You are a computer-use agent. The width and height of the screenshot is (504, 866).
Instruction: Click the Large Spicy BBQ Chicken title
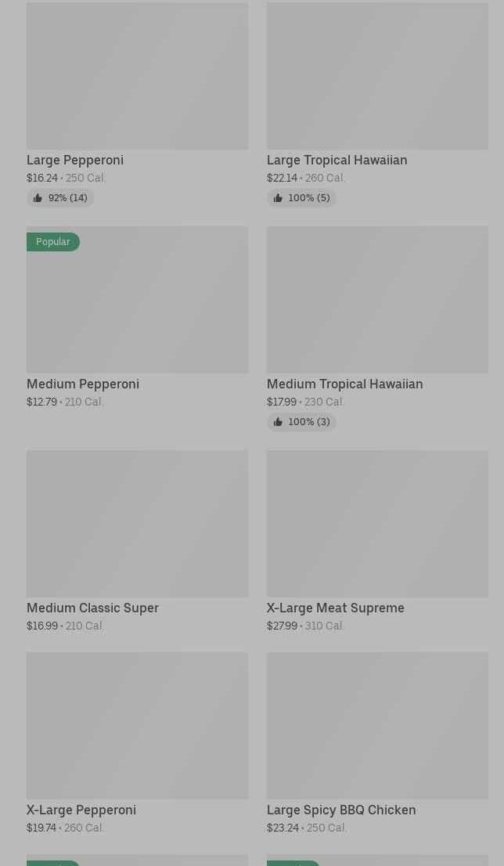[x=340, y=810]
